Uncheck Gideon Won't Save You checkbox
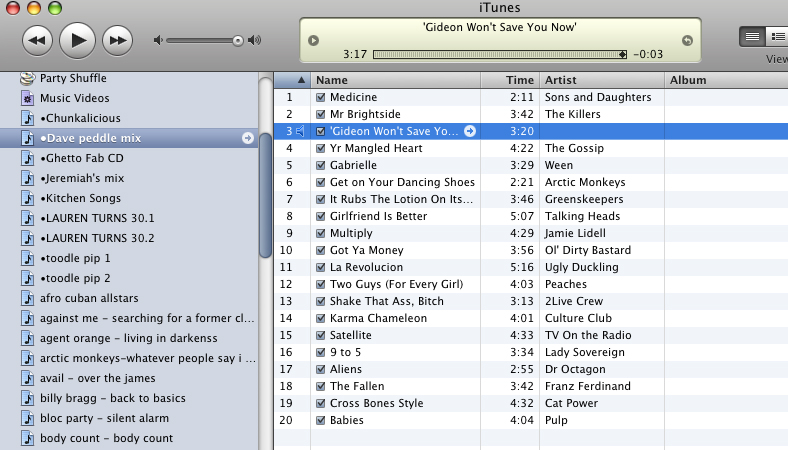Image resolution: width=788 pixels, height=450 pixels. (x=321, y=131)
